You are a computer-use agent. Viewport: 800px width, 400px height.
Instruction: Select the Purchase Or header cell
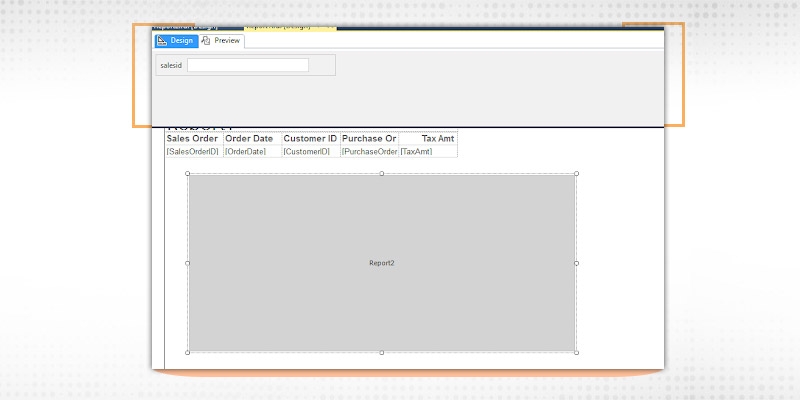[x=369, y=138]
